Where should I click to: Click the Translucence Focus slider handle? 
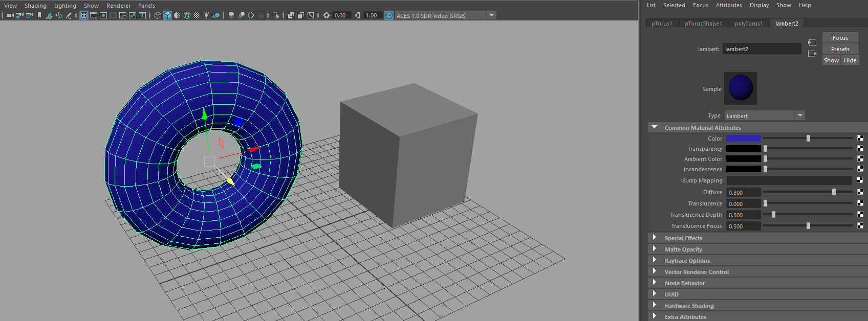pyautogui.click(x=808, y=226)
